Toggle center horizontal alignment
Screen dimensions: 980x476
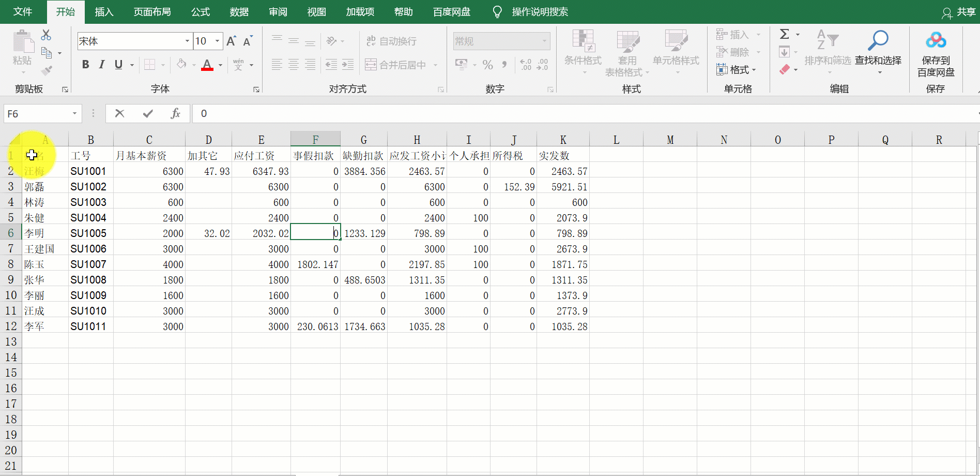click(x=294, y=65)
